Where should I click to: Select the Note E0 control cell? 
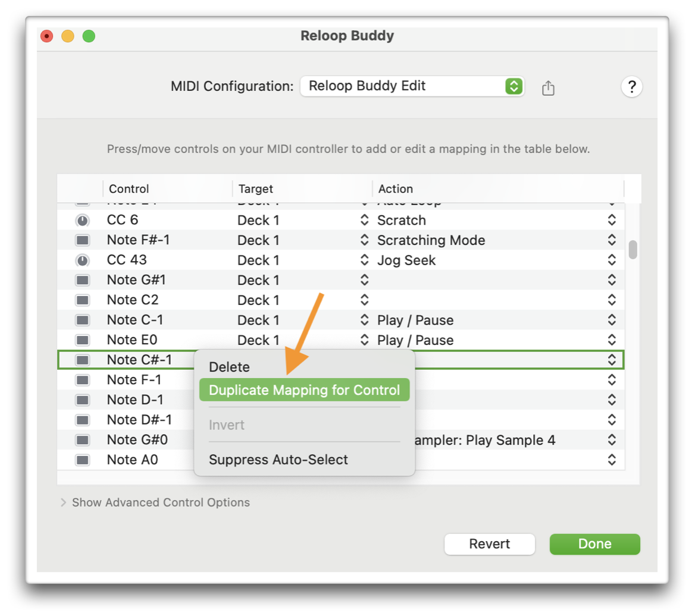(x=132, y=340)
